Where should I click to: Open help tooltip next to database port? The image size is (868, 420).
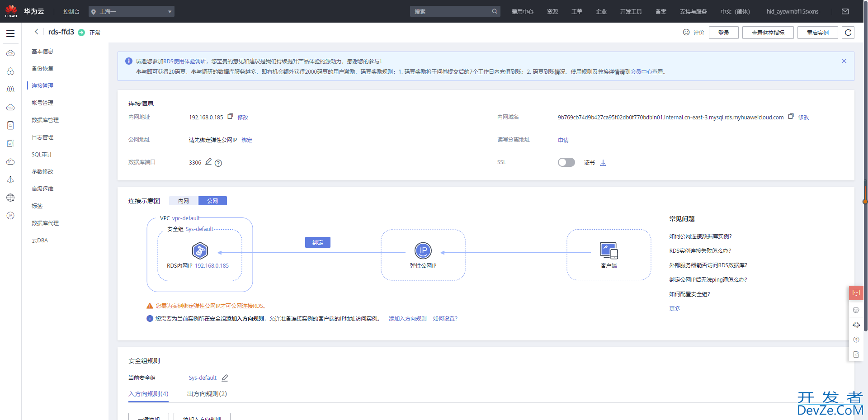[x=218, y=163]
